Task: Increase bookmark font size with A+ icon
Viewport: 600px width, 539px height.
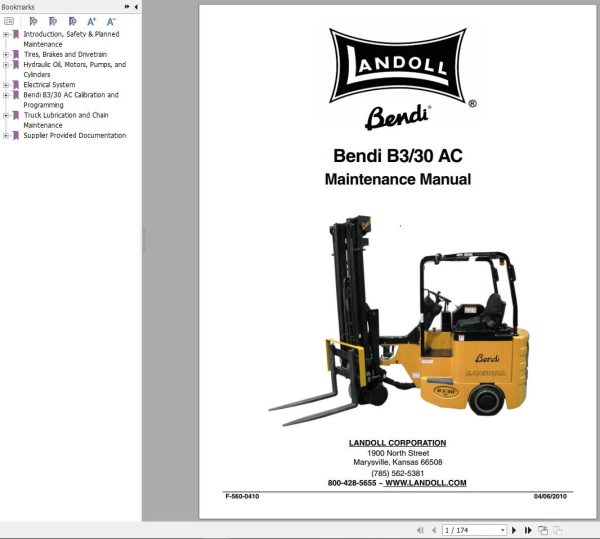Action: [91, 21]
